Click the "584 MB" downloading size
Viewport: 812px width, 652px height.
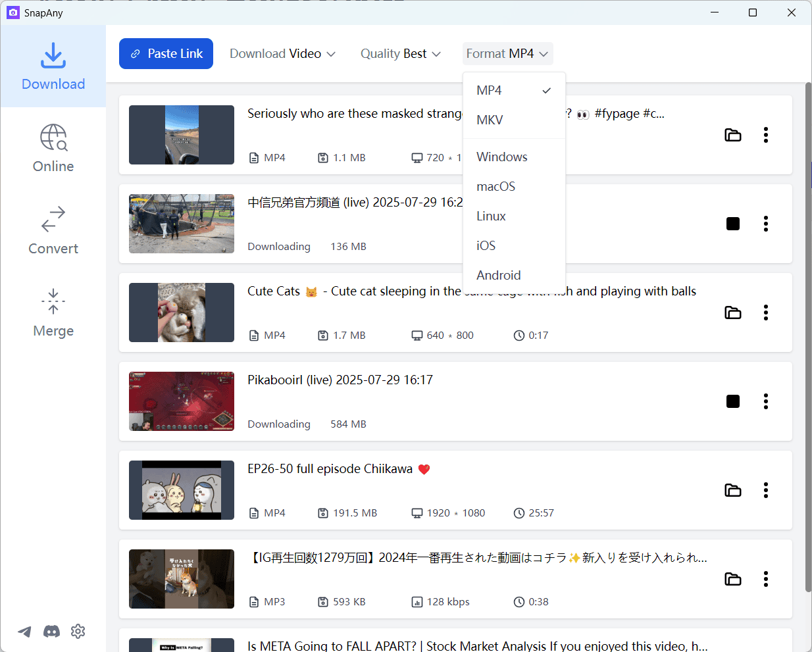click(x=348, y=424)
